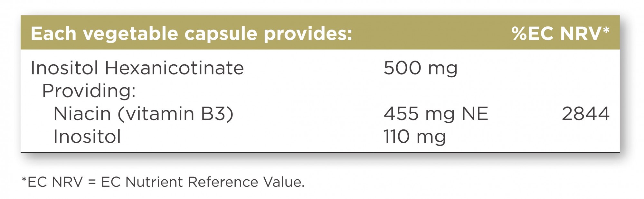The width and height of the screenshot is (644, 199).
Task: Click the "Providing:" label
Action: click(89, 91)
